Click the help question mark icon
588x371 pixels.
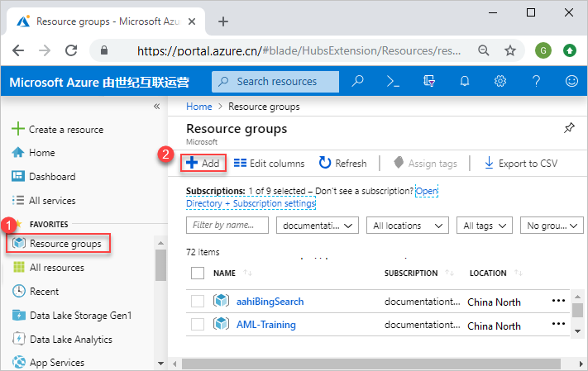[x=536, y=81]
